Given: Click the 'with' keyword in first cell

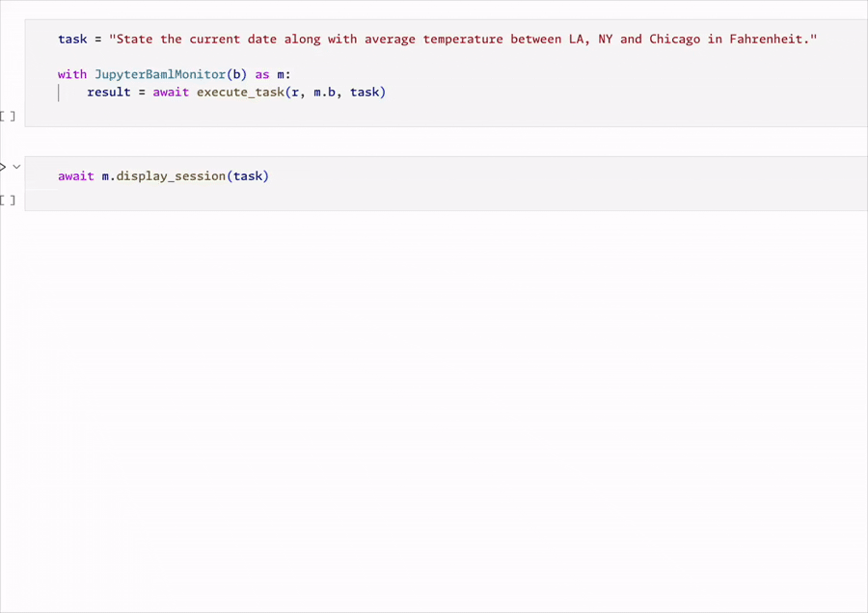Looking at the screenshot, I should click(x=71, y=74).
